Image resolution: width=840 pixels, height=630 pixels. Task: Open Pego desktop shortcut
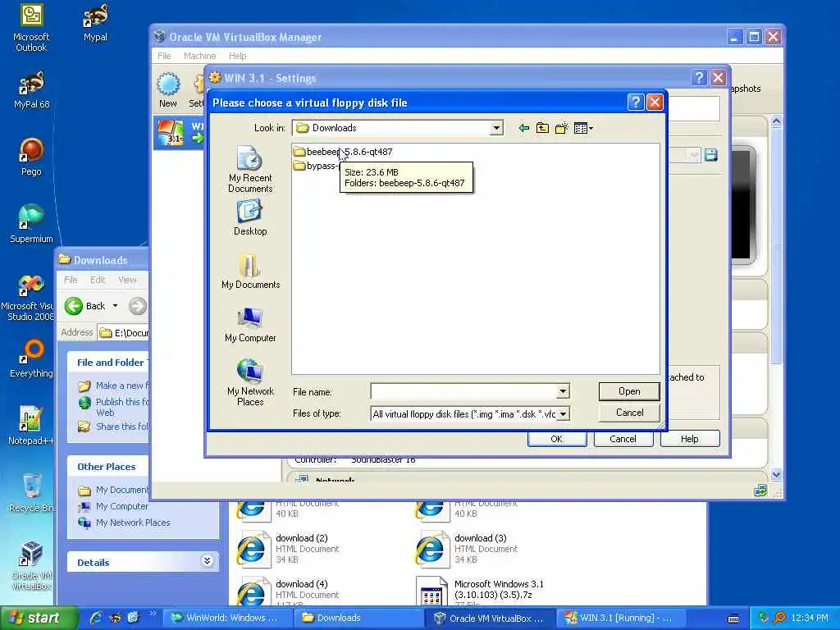(31, 157)
